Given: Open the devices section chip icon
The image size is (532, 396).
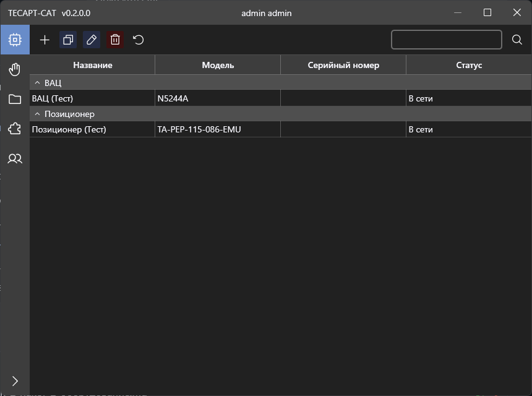Looking at the screenshot, I should pyautogui.click(x=15, y=40).
